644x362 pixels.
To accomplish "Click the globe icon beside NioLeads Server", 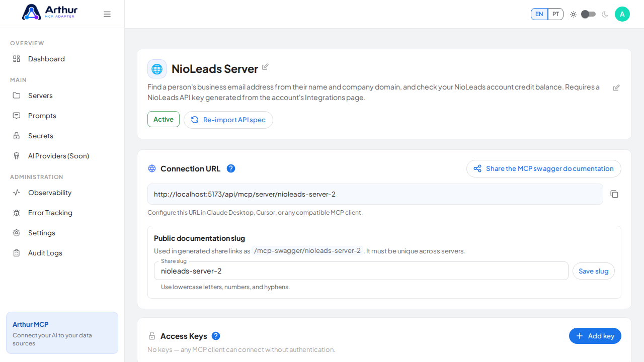I will pyautogui.click(x=157, y=69).
